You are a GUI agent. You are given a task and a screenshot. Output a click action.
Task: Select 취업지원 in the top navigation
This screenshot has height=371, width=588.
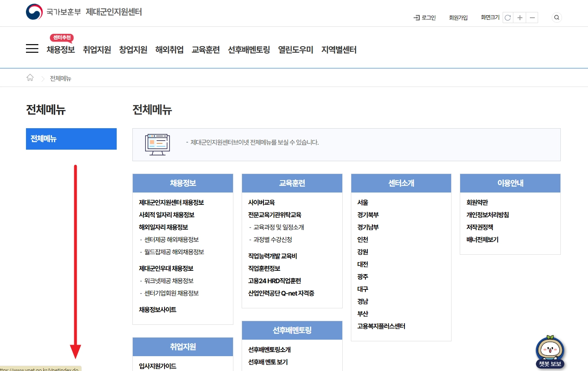point(97,50)
